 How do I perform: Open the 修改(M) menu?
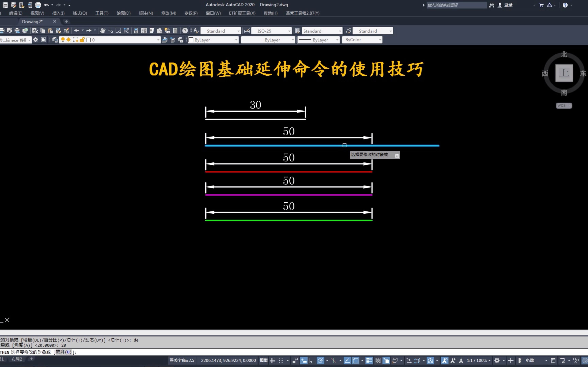168,13
